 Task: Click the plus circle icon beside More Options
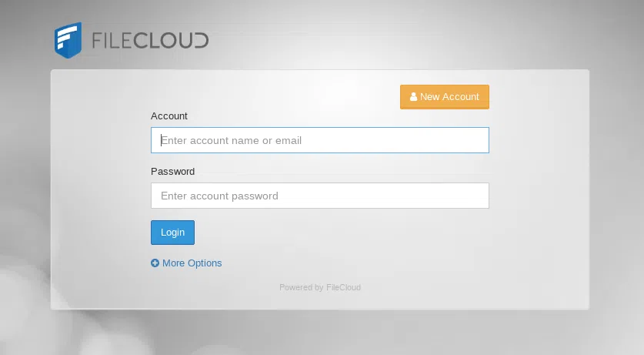click(x=155, y=263)
